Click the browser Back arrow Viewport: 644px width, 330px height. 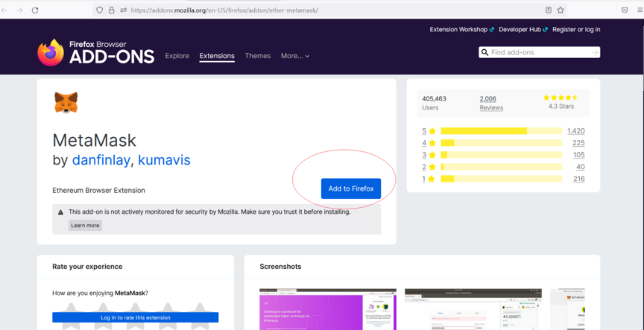4,10
